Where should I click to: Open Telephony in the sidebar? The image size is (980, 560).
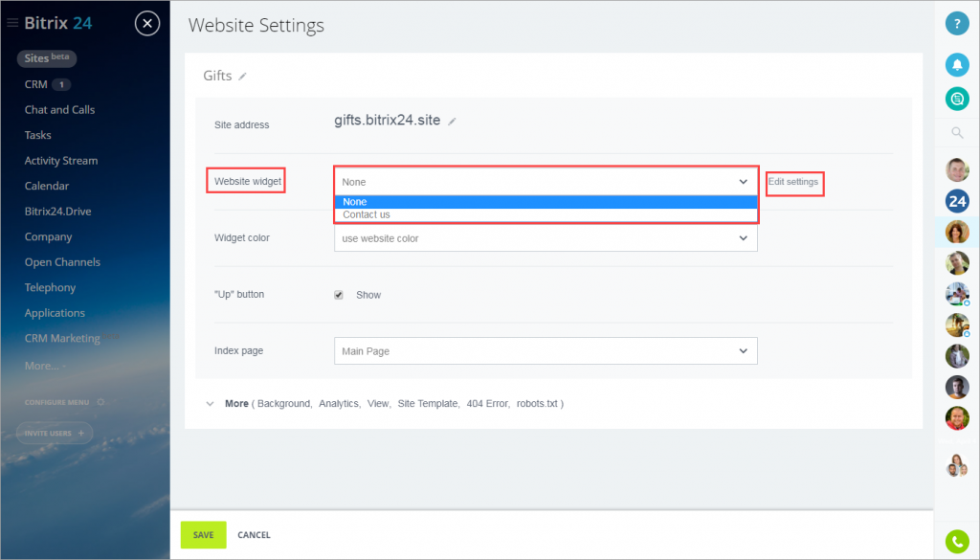pyautogui.click(x=50, y=287)
